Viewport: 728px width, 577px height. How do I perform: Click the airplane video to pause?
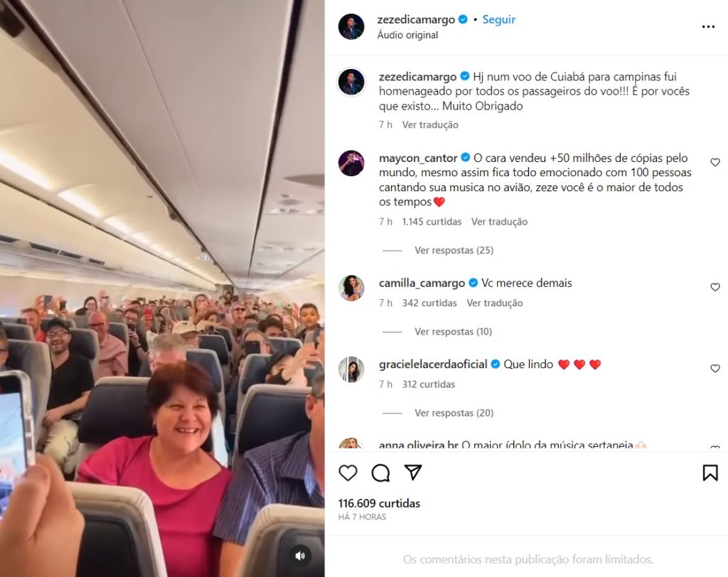pyautogui.click(x=162, y=288)
